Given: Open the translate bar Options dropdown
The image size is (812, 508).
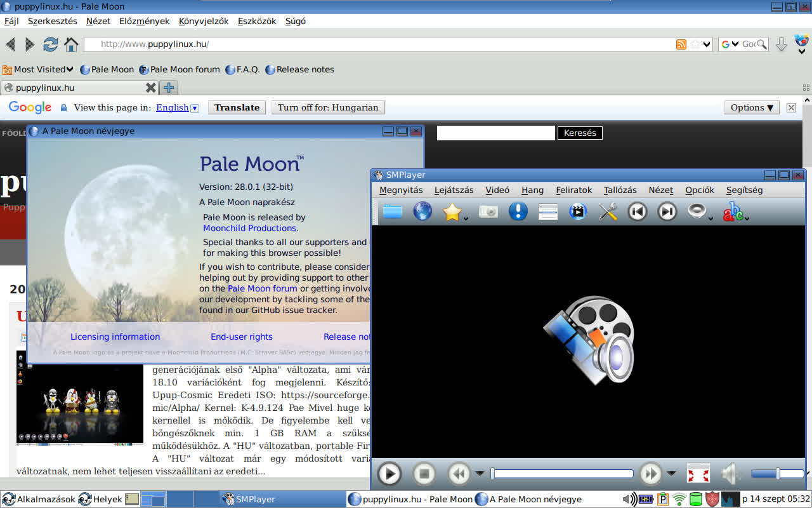Looking at the screenshot, I should [752, 107].
